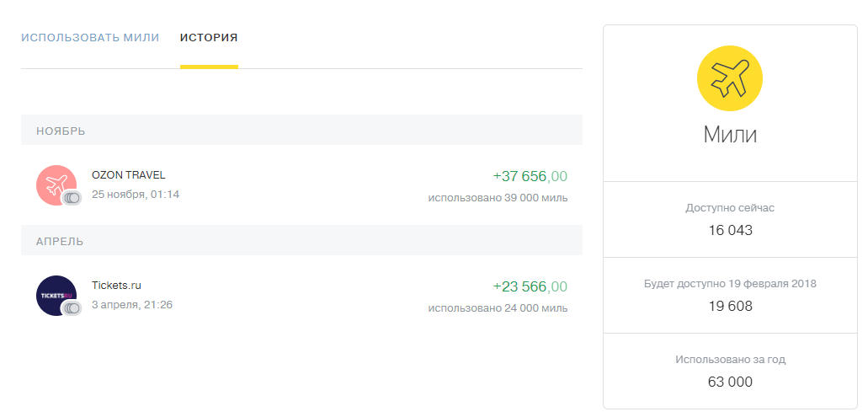This screenshot has width=868, height=417.
Task: Click the АПРЕЛЬ month section header
Action: click(301, 241)
